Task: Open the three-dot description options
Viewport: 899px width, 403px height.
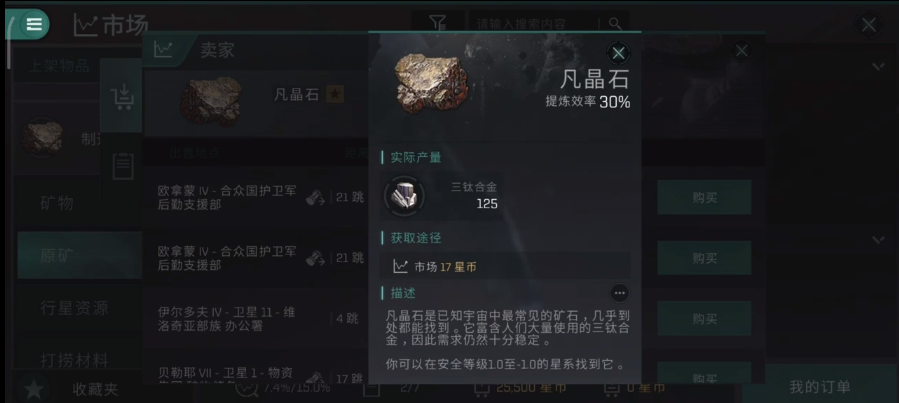Action: click(619, 293)
